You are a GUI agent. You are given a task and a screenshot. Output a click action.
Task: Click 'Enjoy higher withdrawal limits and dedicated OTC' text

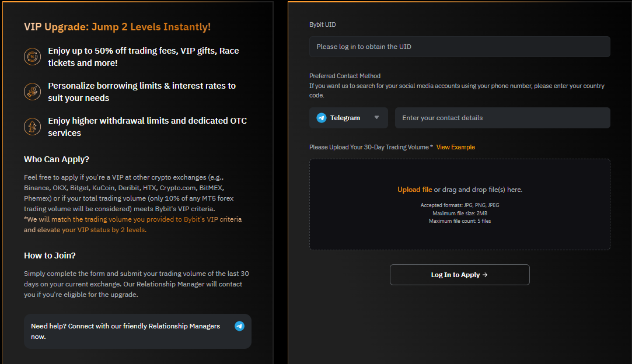click(x=148, y=127)
